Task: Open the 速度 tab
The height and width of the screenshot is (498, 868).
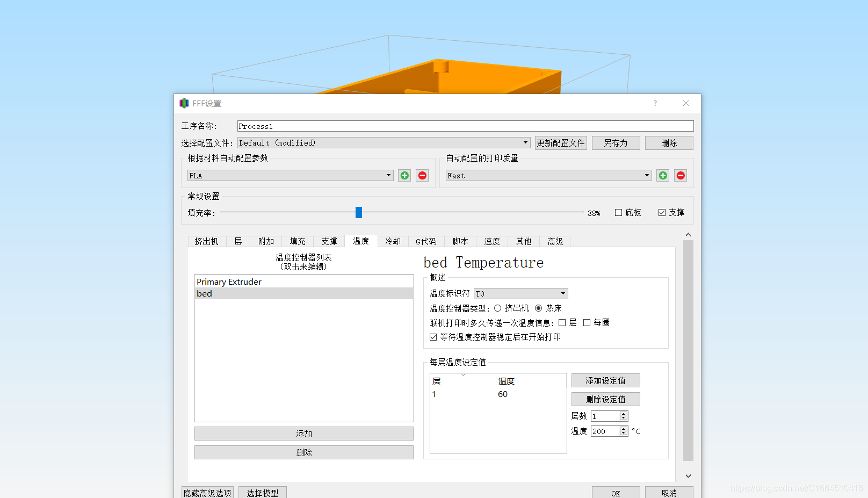Action: pos(492,242)
